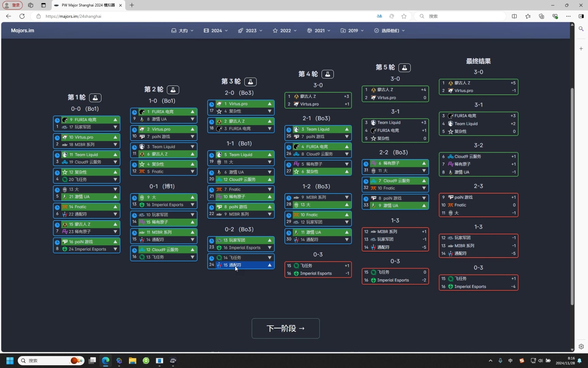
Task: Expand the 2022 dropdown menu
Action: pyautogui.click(x=284, y=31)
